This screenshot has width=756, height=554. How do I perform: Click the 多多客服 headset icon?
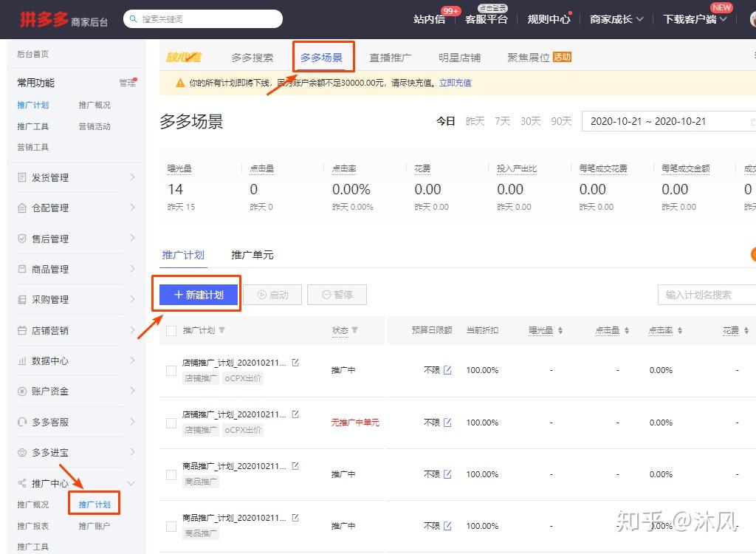coord(21,422)
